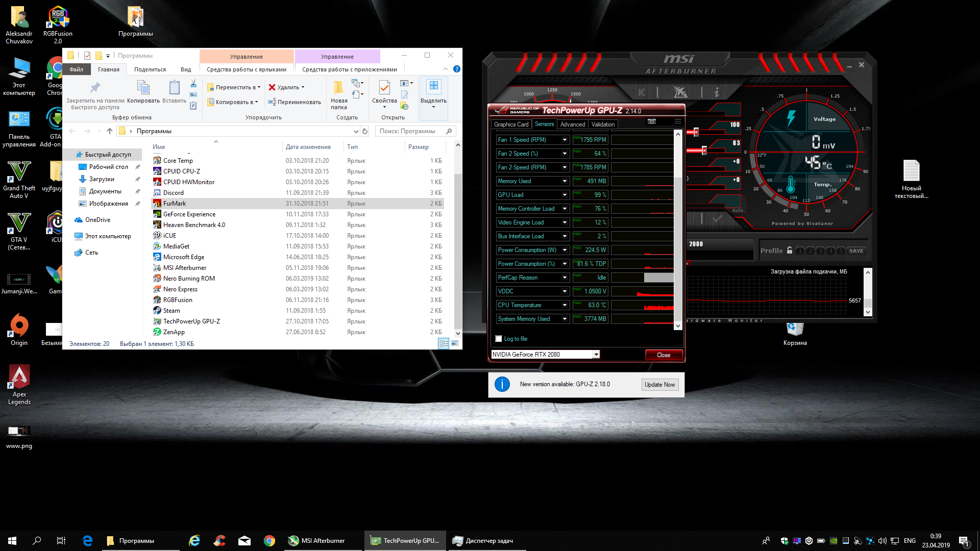Click the Afterburner info 'i' icon
This screenshot has width=980, height=551.
pyautogui.click(x=717, y=92)
